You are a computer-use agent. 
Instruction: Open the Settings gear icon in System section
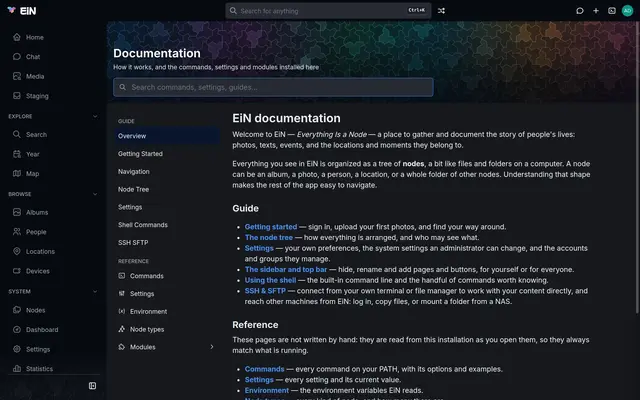tap(17, 349)
